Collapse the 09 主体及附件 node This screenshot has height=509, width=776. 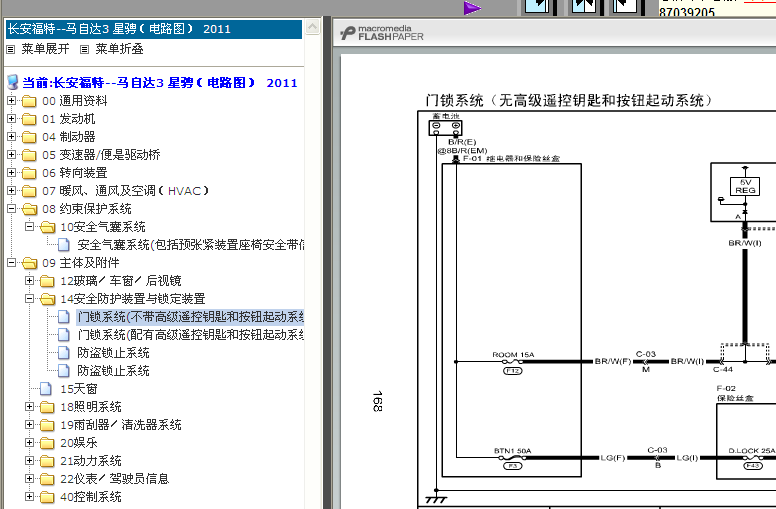coord(11,262)
